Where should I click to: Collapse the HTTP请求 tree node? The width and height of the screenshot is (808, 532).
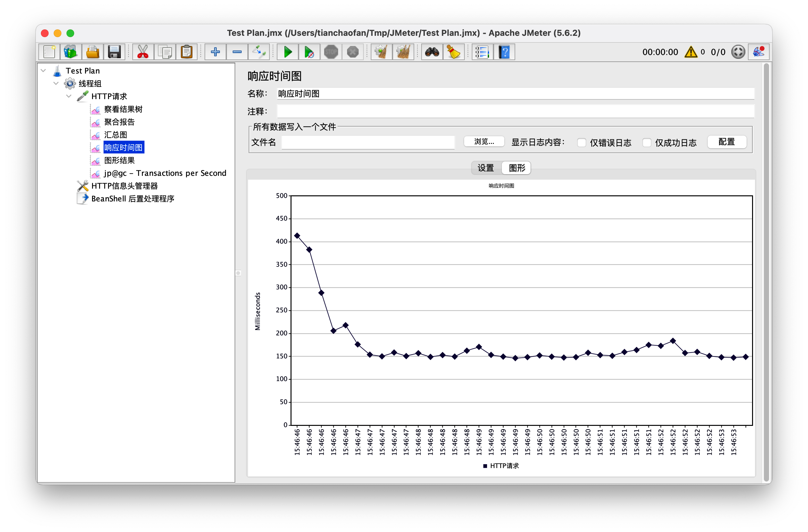(x=69, y=97)
